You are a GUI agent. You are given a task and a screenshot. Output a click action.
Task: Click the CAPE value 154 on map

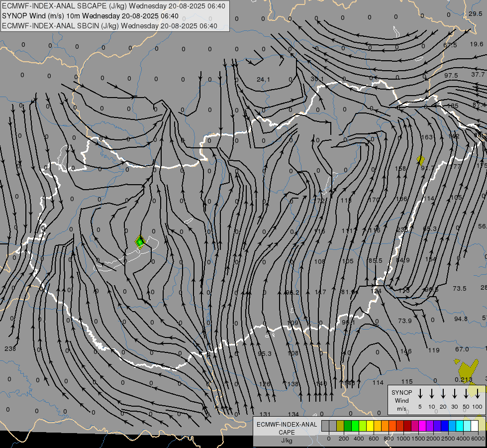click(x=430, y=259)
